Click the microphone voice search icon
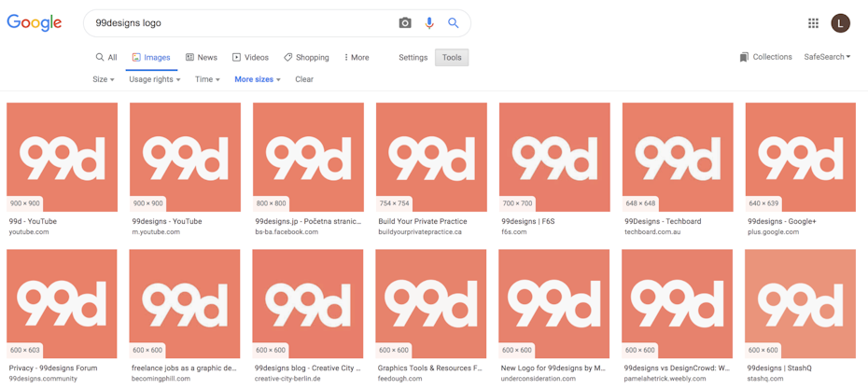The width and height of the screenshot is (868, 389). (x=429, y=23)
